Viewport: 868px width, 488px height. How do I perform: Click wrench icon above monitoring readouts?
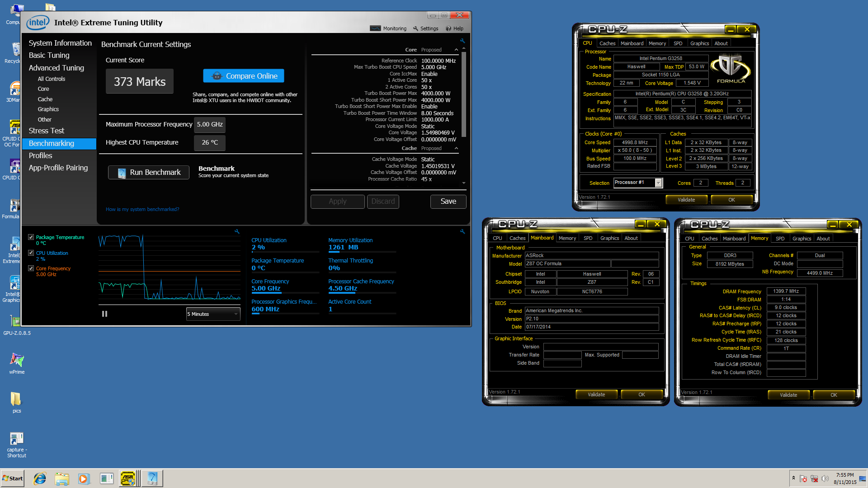point(462,231)
